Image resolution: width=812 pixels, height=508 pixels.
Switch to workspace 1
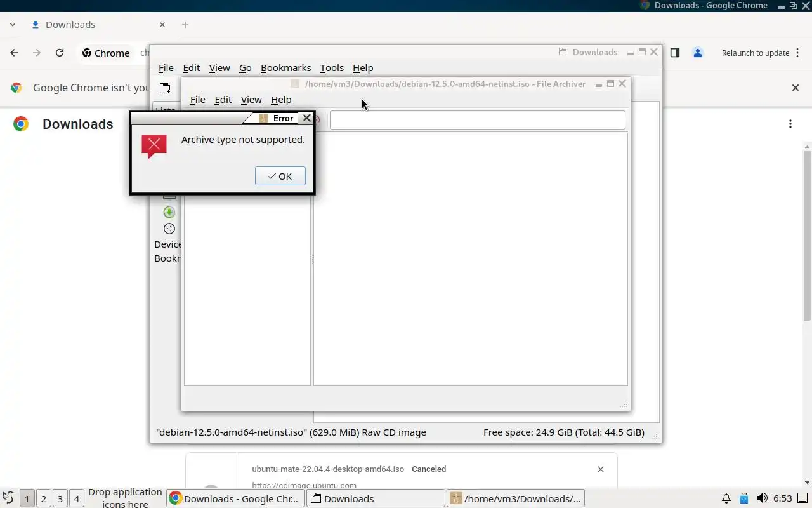[27, 498]
